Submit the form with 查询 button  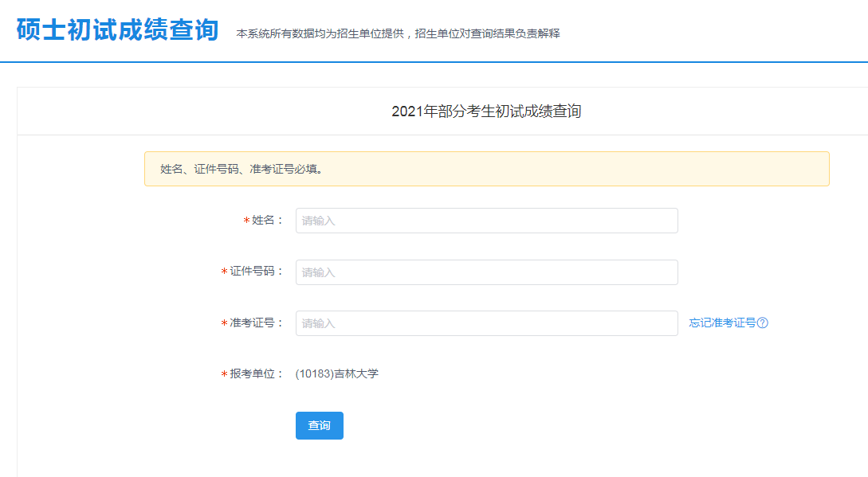(x=320, y=425)
